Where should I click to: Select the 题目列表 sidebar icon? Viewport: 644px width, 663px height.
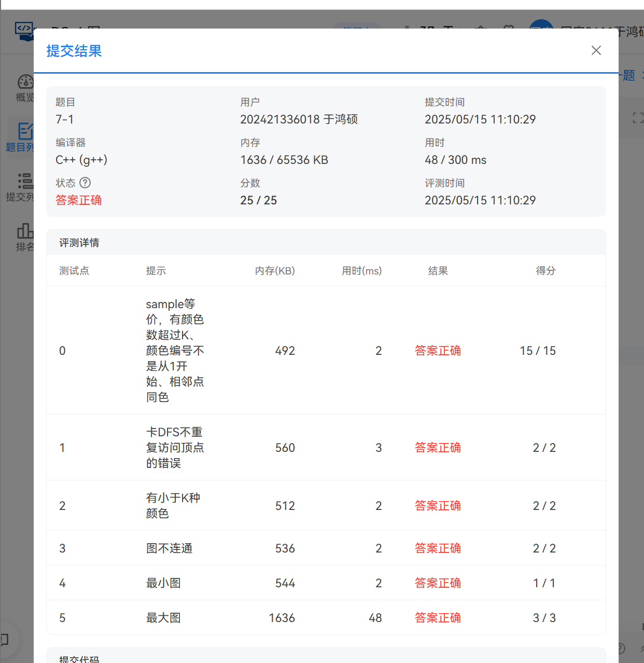pyautogui.click(x=24, y=131)
